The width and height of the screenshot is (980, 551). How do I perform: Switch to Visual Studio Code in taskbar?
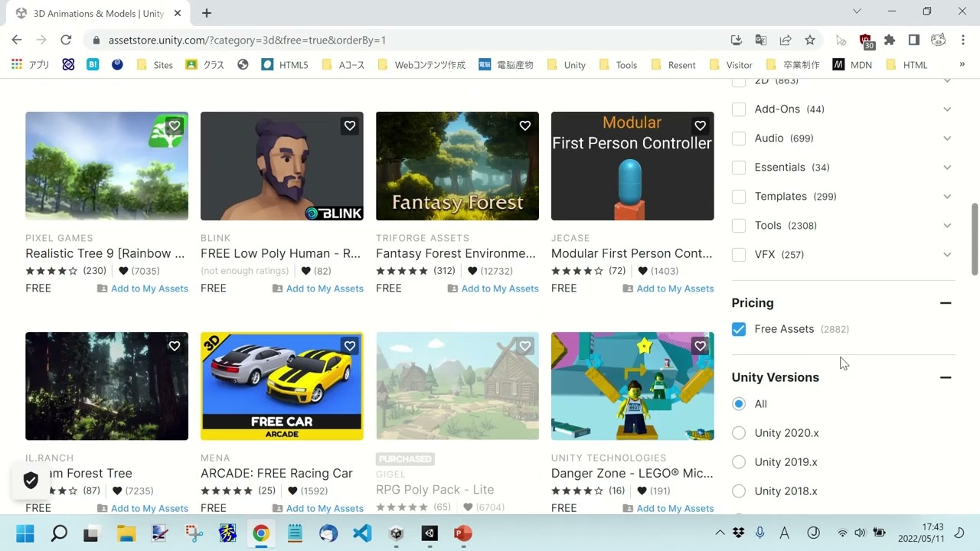362,533
